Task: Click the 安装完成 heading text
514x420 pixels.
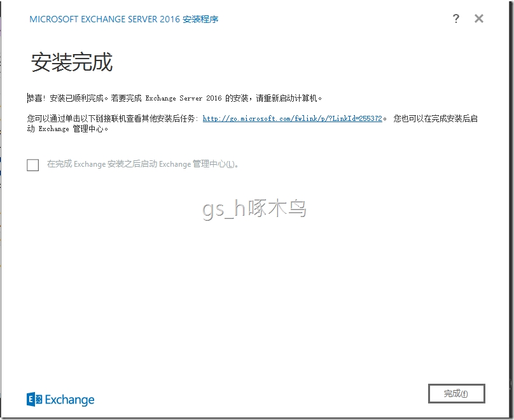Action: (72, 62)
